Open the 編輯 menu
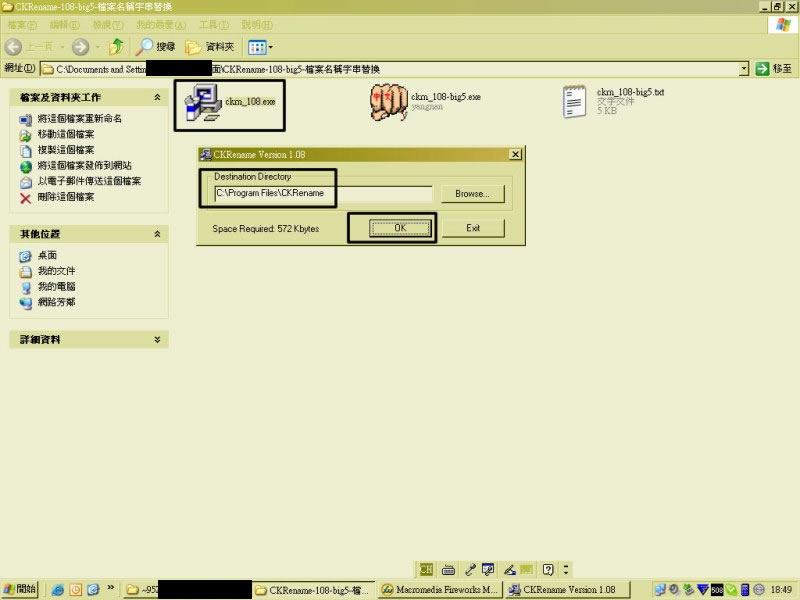 point(64,25)
